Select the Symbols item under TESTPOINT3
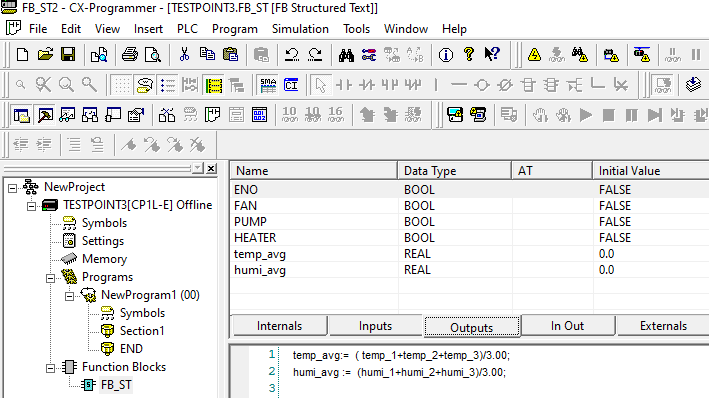Viewport: 709px width, 398px height. click(x=104, y=223)
